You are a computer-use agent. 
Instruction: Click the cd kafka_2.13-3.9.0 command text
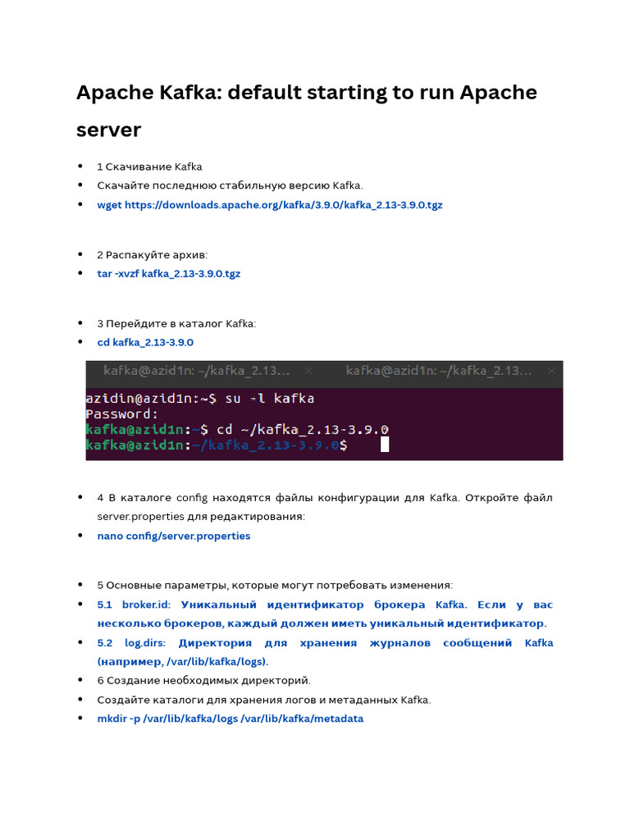click(x=145, y=342)
